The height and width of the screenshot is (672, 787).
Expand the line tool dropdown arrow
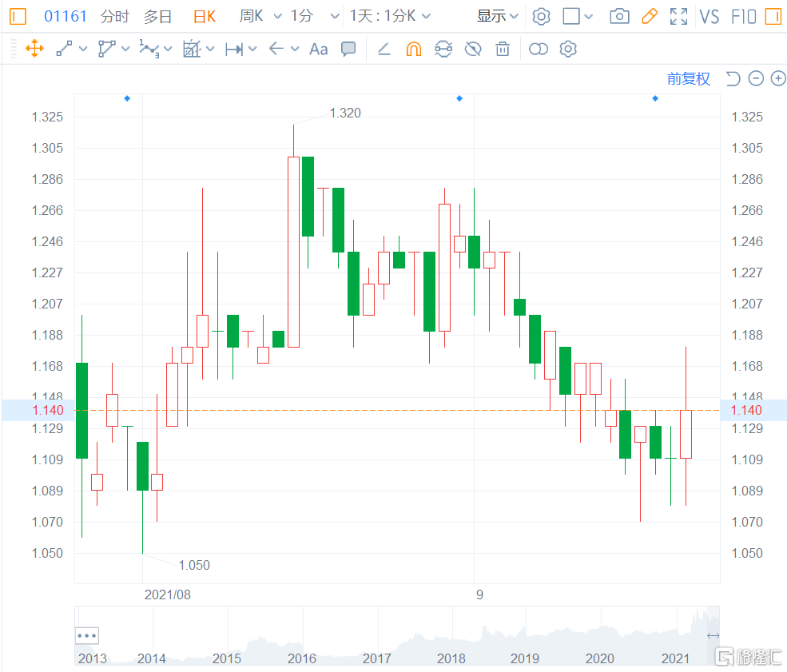click(83, 50)
